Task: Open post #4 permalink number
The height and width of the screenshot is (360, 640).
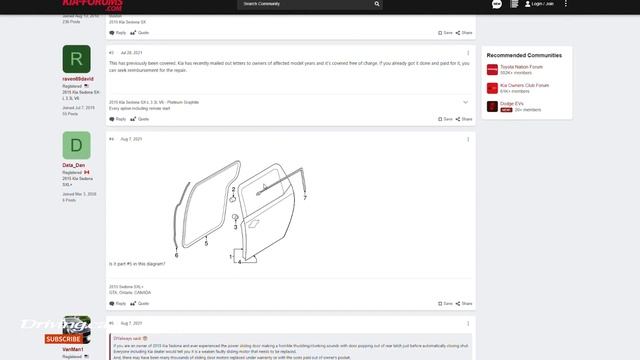Action: pos(111,139)
